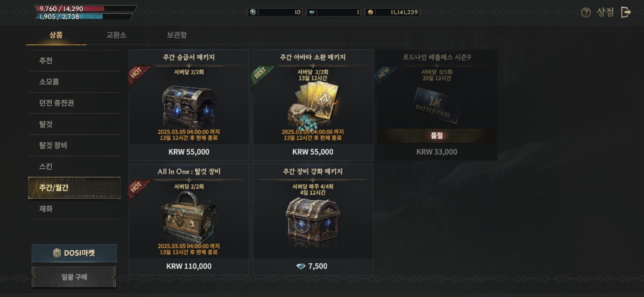Image resolution: width=644 pixels, height=297 pixels.
Task: Open the 상품 tab
Action: pyautogui.click(x=56, y=35)
